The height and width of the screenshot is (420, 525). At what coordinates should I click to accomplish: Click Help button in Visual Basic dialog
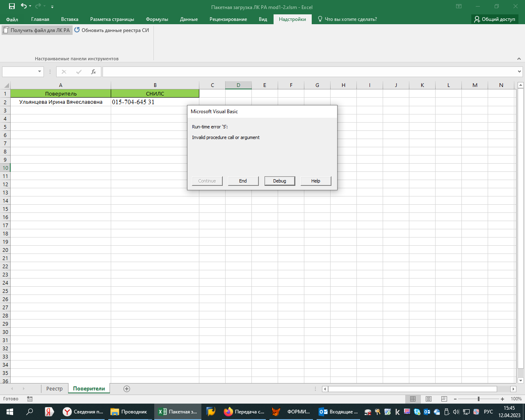coord(315,181)
